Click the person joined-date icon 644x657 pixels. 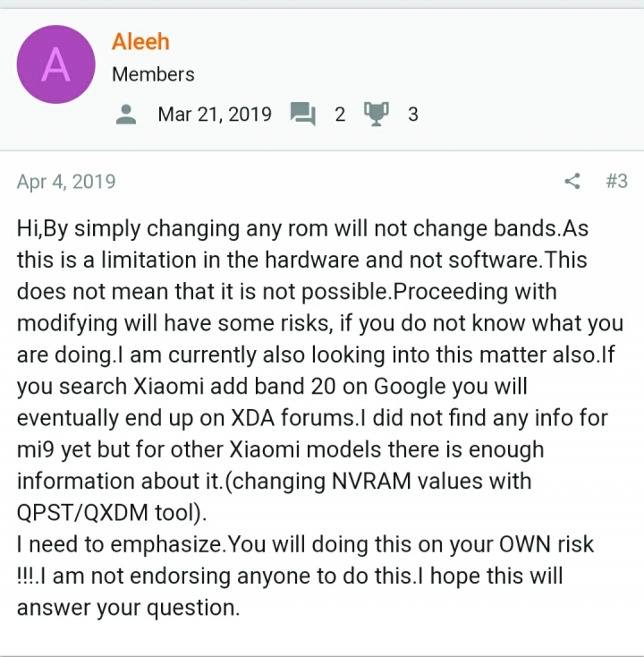click(126, 115)
